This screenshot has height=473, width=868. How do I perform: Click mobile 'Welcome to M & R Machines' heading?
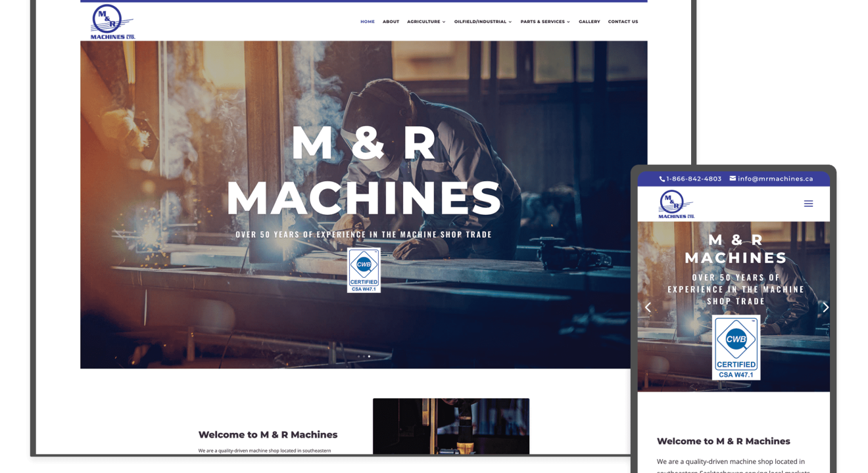pos(723,441)
